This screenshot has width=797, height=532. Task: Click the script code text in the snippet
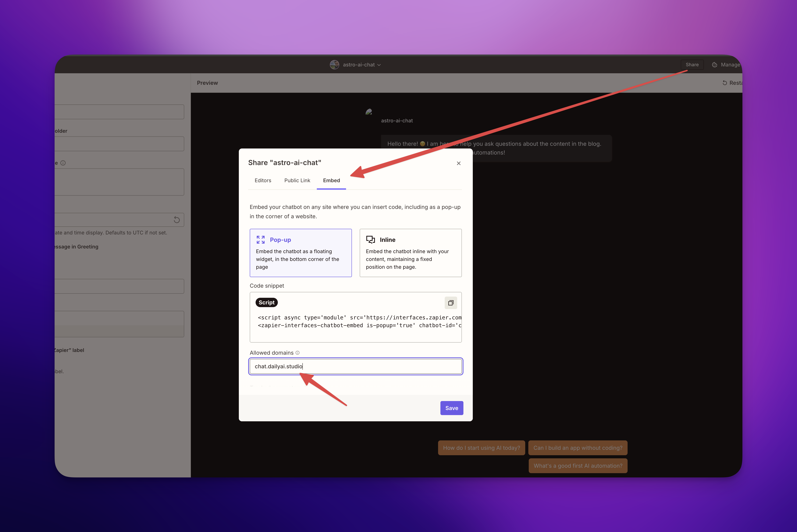click(x=360, y=321)
